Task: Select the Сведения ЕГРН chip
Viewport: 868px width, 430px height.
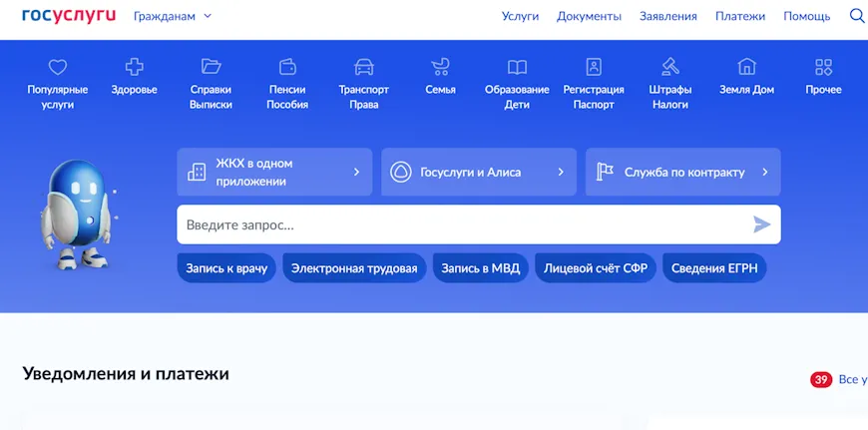Action: click(x=714, y=268)
